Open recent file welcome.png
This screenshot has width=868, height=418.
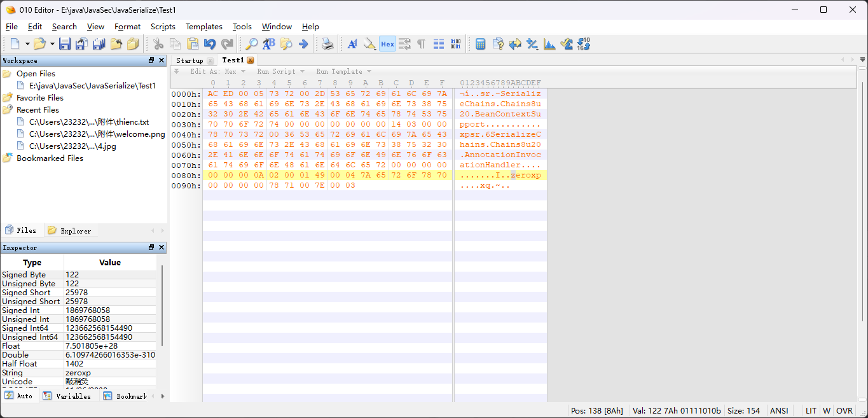pyautogui.click(x=97, y=134)
